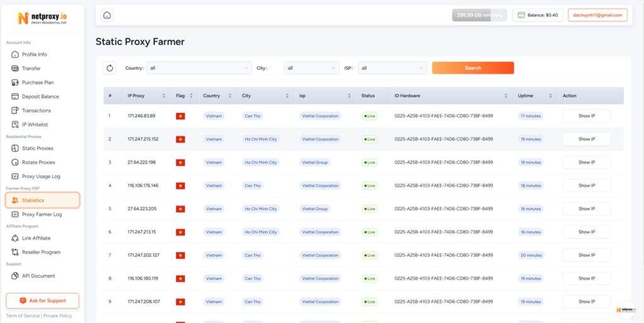Open the ISP filter dropdown

click(392, 68)
